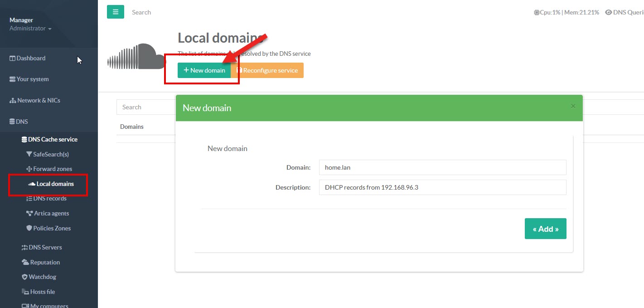644x308 pixels.
Task: Select Local domains cloud icon
Action: (x=32, y=184)
